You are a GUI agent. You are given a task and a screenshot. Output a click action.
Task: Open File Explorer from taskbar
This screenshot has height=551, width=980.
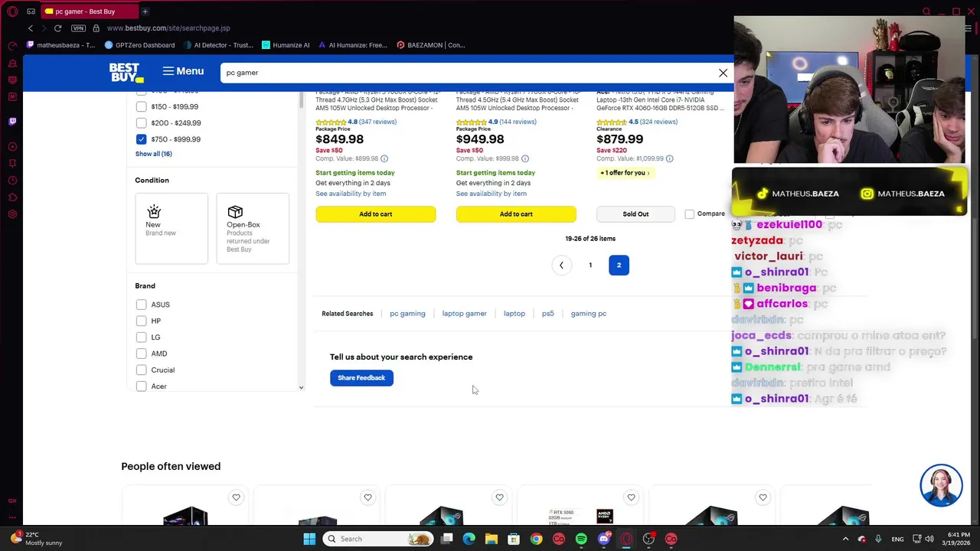pyautogui.click(x=491, y=539)
